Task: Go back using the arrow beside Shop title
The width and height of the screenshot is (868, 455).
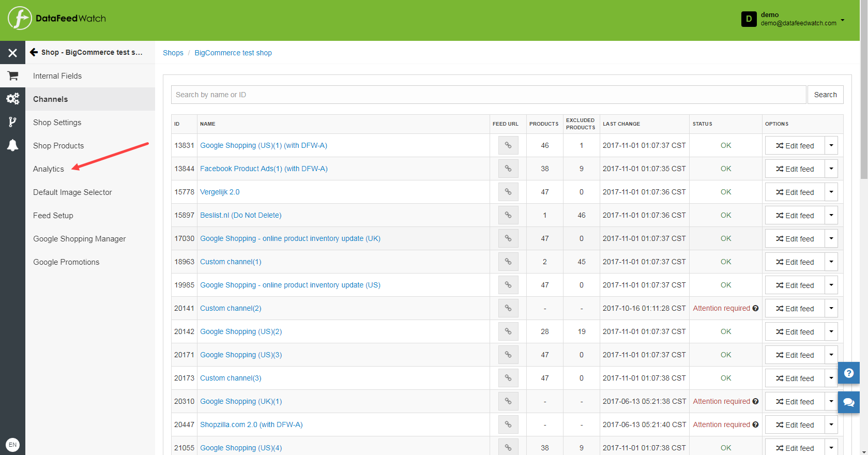Action: click(34, 52)
